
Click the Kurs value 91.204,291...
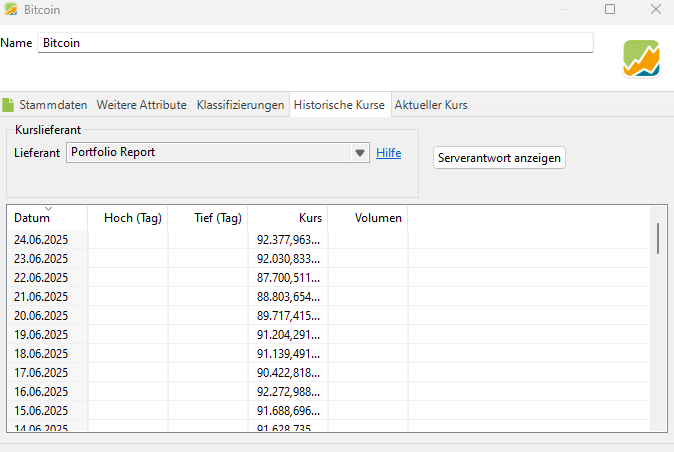[288, 334]
